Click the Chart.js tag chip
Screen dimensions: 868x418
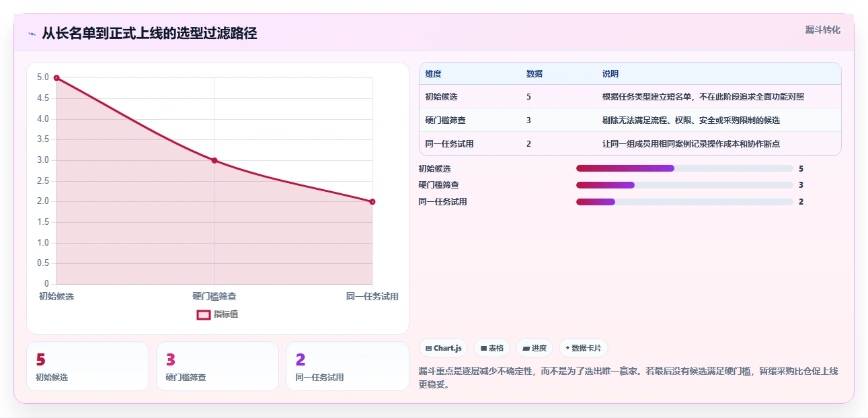pyautogui.click(x=444, y=348)
